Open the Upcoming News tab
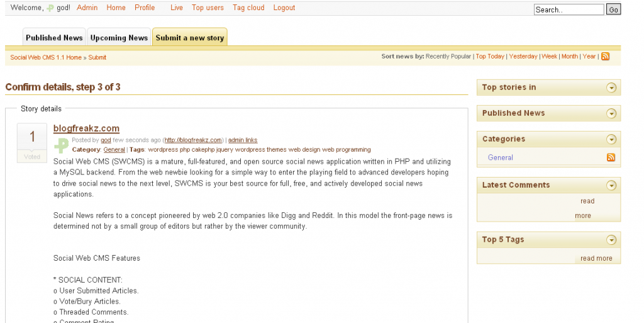 (x=119, y=38)
